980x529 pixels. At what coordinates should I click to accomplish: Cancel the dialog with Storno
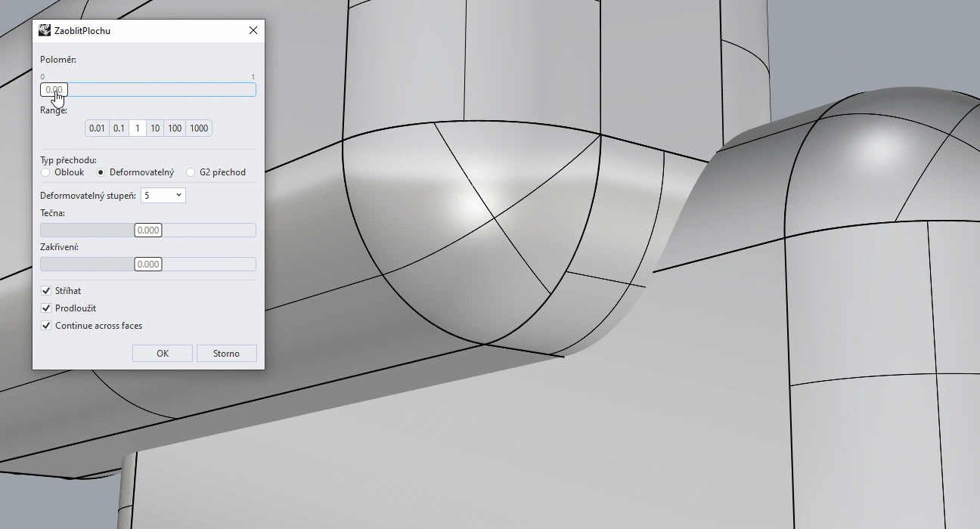226,354
